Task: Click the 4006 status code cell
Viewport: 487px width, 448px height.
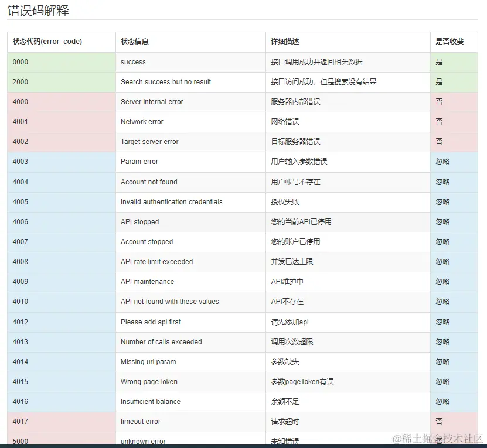Action: click(x=62, y=222)
